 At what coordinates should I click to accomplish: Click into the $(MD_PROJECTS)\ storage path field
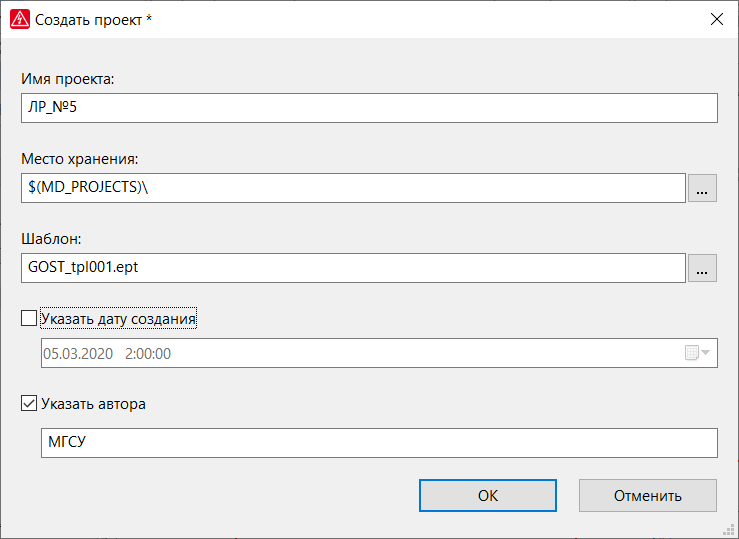tap(353, 188)
